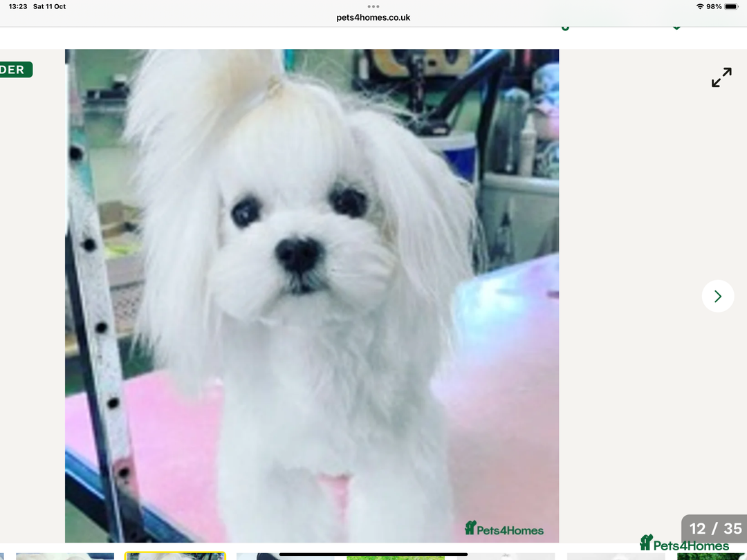Click the Pets4Homes watermark on the dog photo
The height and width of the screenshot is (560, 747).
point(504,529)
